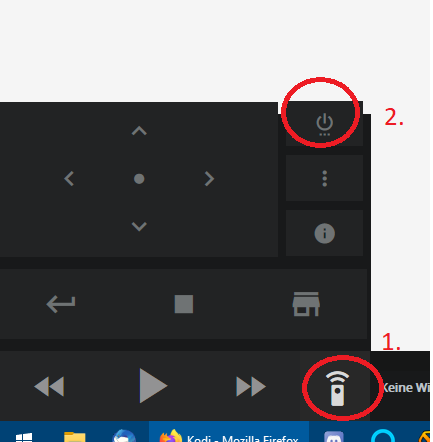
Task: Open the three-dot context menu
Action: tap(324, 178)
